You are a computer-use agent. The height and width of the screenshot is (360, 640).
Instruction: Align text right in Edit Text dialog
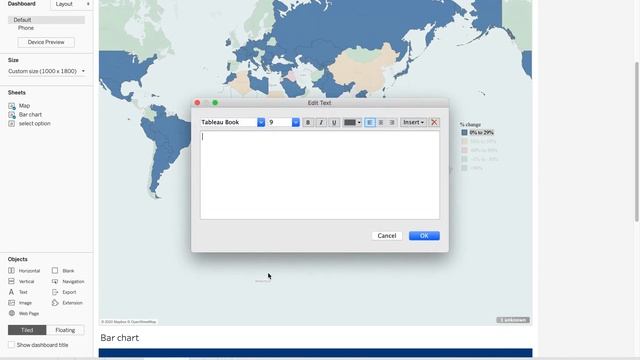(392, 122)
